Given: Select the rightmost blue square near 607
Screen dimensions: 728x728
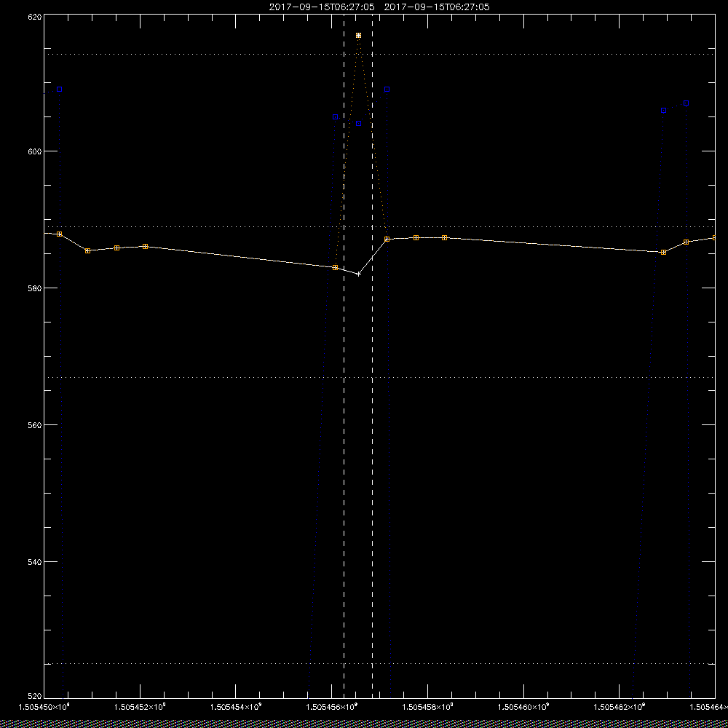Looking at the screenshot, I should click(687, 103).
